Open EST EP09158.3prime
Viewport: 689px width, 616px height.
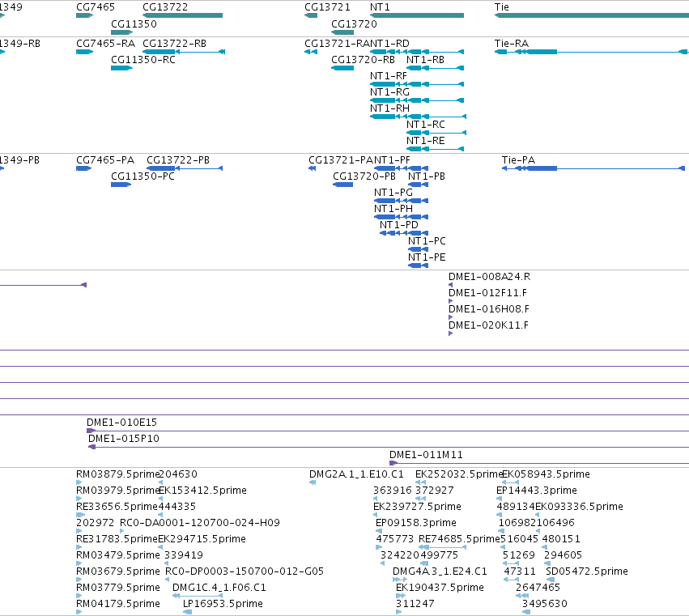click(x=415, y=523)
